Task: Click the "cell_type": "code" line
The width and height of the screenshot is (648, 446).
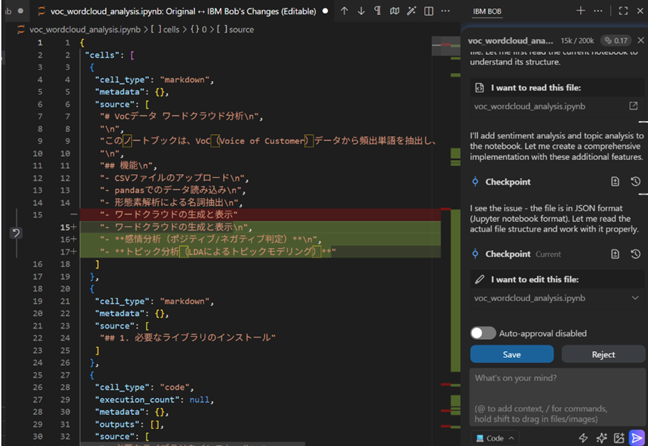Action: (x=144, y=387)
